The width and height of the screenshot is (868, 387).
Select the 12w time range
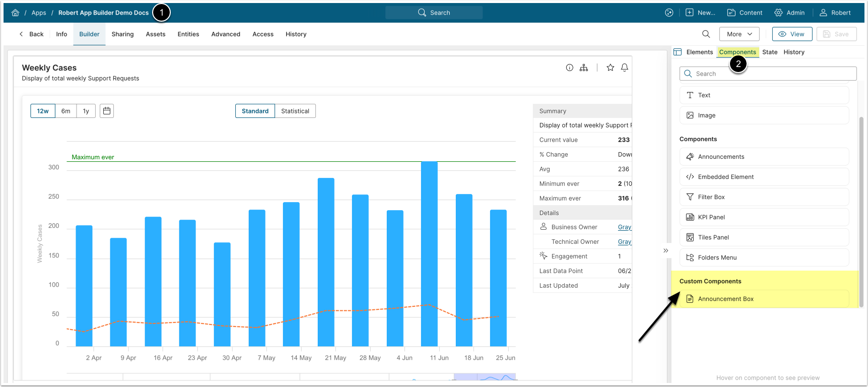(43, 111)
